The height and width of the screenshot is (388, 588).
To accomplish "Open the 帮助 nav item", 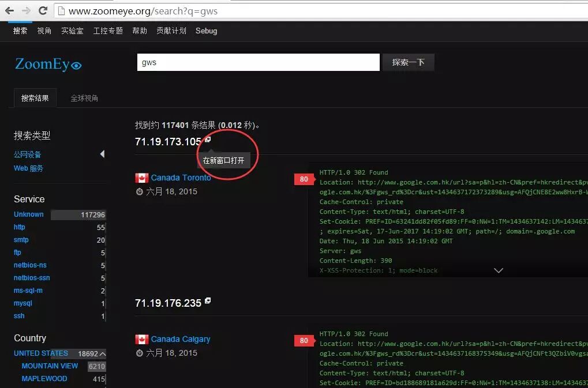I will [140, 31].
